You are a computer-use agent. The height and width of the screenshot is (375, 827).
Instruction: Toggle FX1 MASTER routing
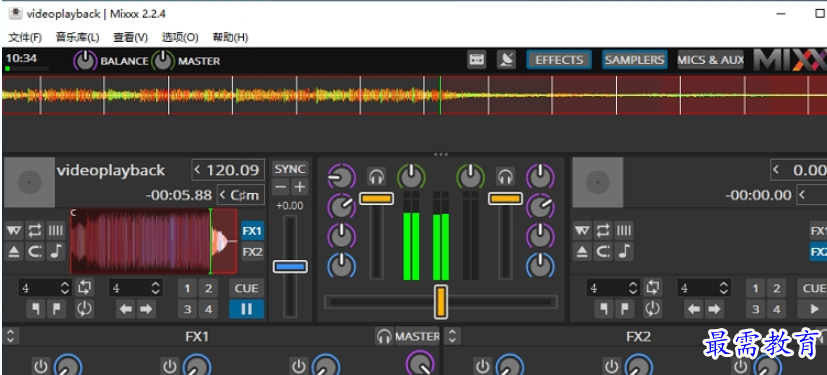[x=418, y=336]
